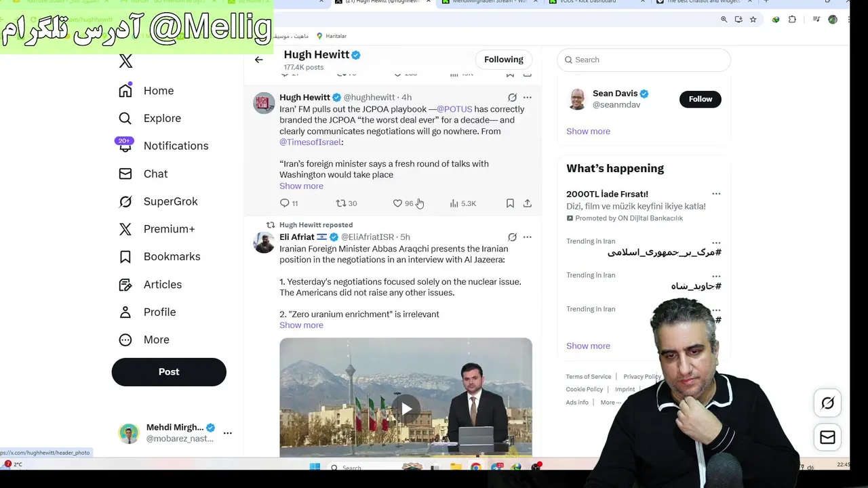Open more options on Hugh Hewitt's post
Viewport: 868px width, 488px height.
point(528,98)
